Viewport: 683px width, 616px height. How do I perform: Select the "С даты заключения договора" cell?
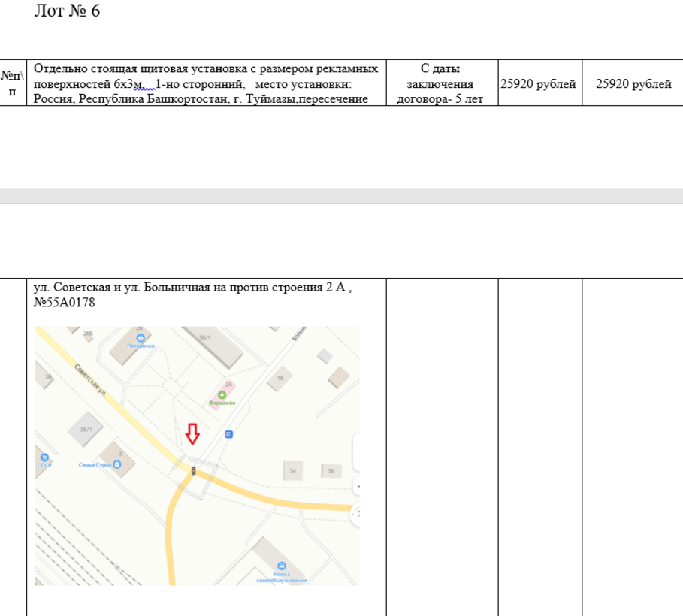pyautogui.click(x=442, y=83)
